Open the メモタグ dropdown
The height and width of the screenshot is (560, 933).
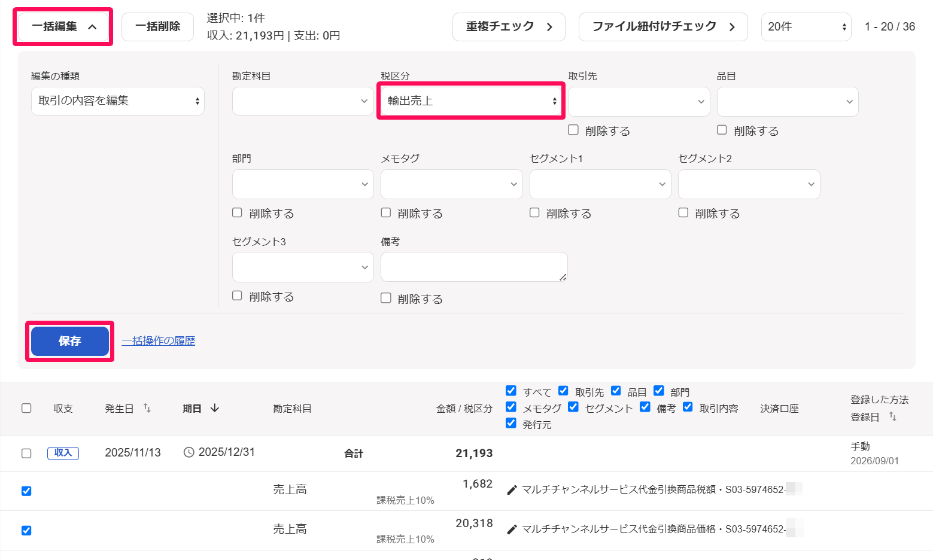[452, 184]
